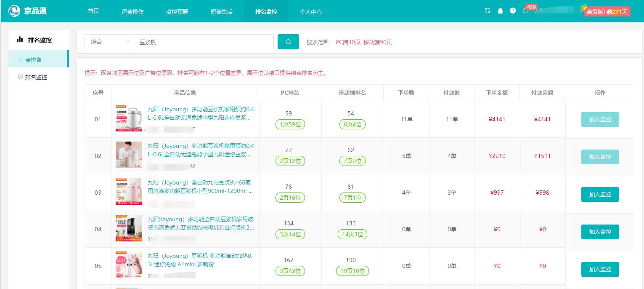
Task: Select 查排名 in the sidebar
Action: click(38, 59)
